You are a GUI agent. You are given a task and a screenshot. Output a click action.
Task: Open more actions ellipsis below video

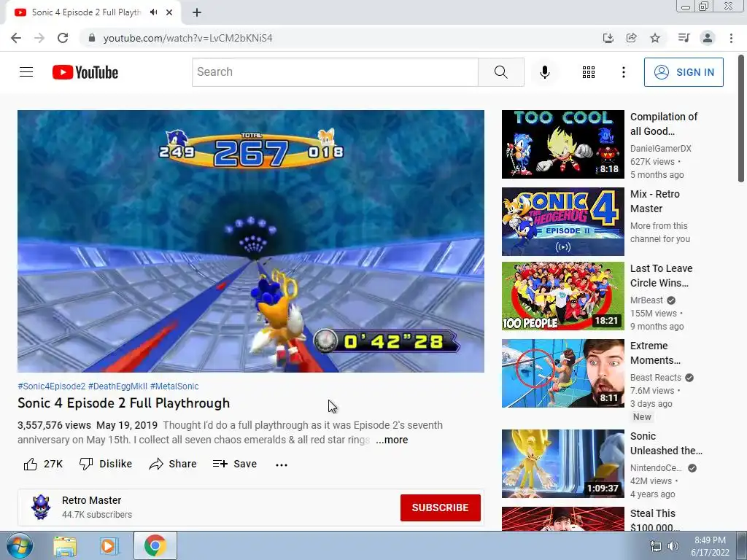(282, 464)
